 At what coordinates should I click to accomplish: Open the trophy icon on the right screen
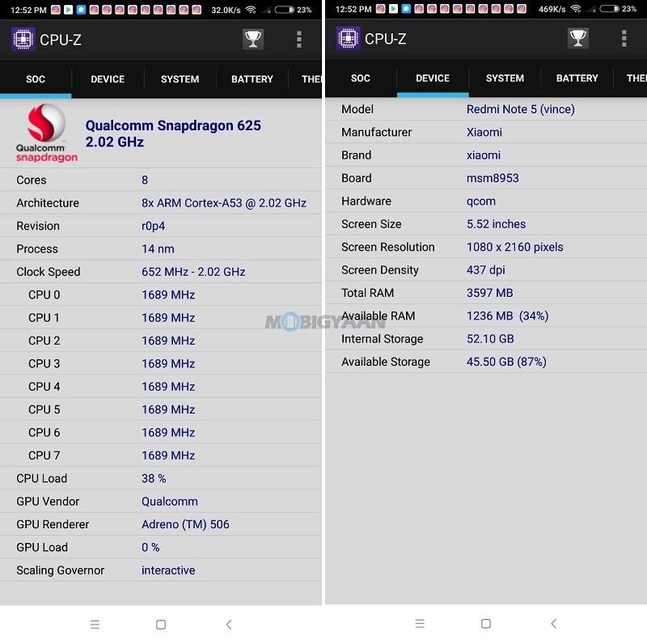pyautogui.click(x=577, y=38)
